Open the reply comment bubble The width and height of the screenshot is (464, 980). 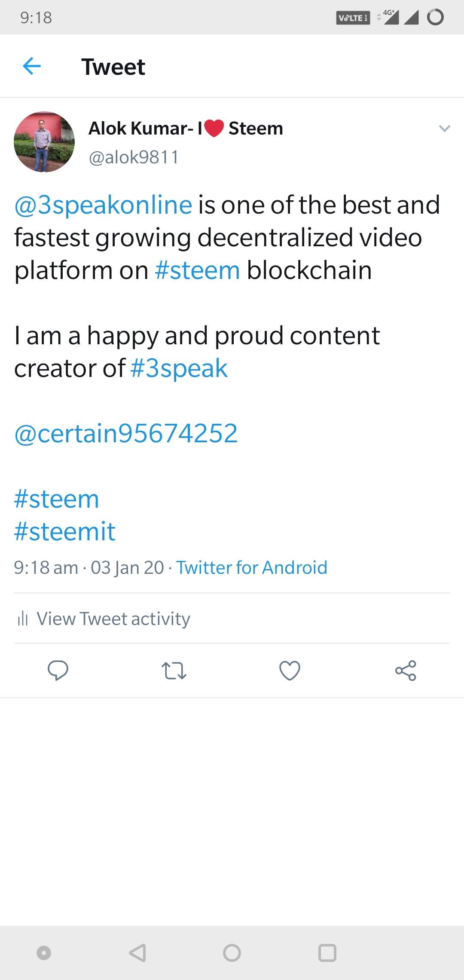pyautogui.click(x=58, y=670)
